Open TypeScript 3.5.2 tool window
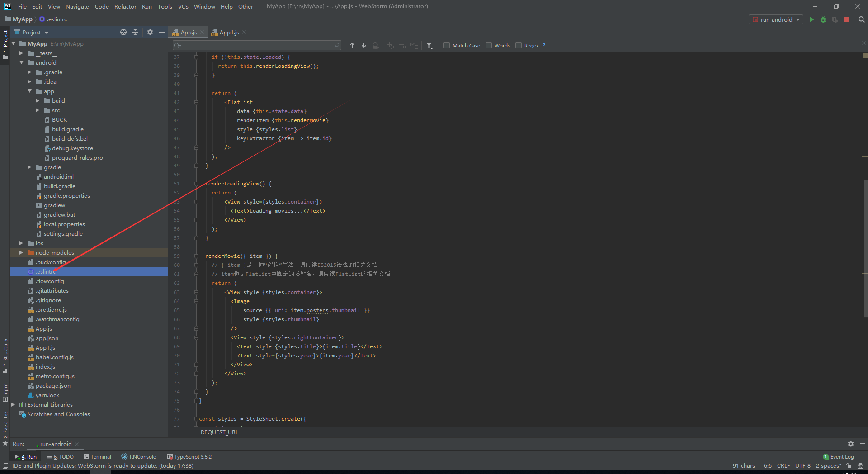Viewport: 868px width, 474px height. coord(189,457)
